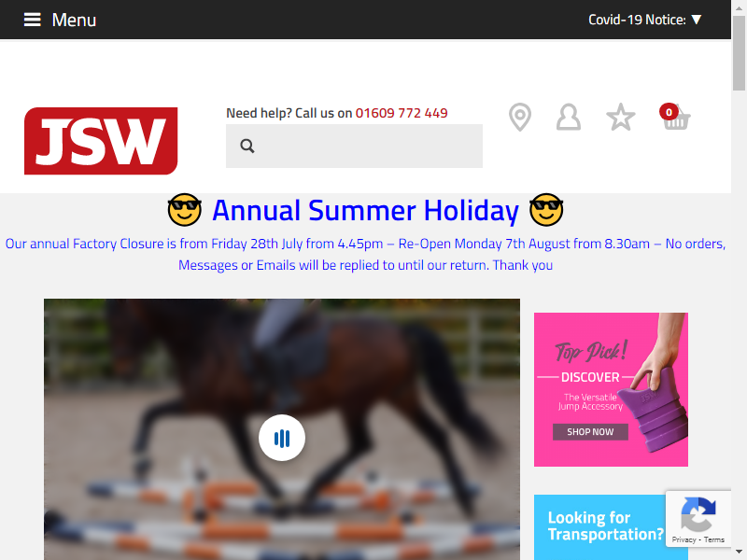Open the hamburger menu icon
The image size is (747, 560).
[x=33, y=20]
